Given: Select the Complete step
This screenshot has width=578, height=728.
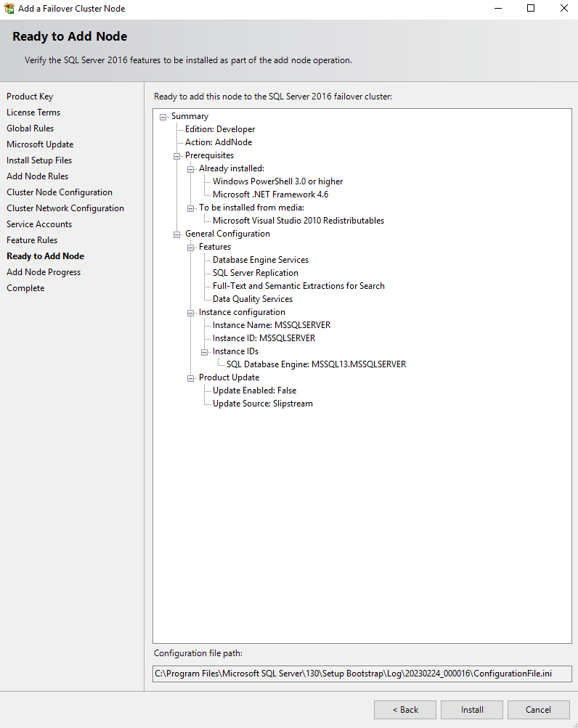Looking at the screenshot, I should pyautogui.click(x=25, y=288).
